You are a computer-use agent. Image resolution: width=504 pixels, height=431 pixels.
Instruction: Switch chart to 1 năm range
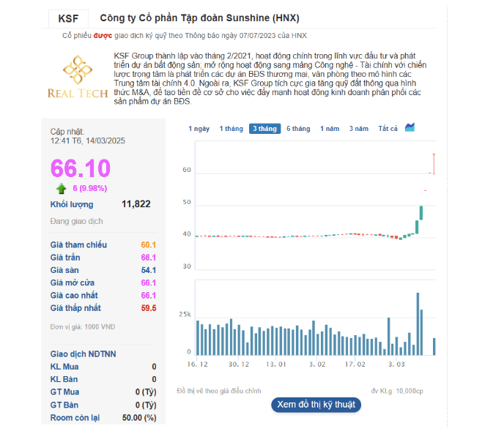click(330, 129)
